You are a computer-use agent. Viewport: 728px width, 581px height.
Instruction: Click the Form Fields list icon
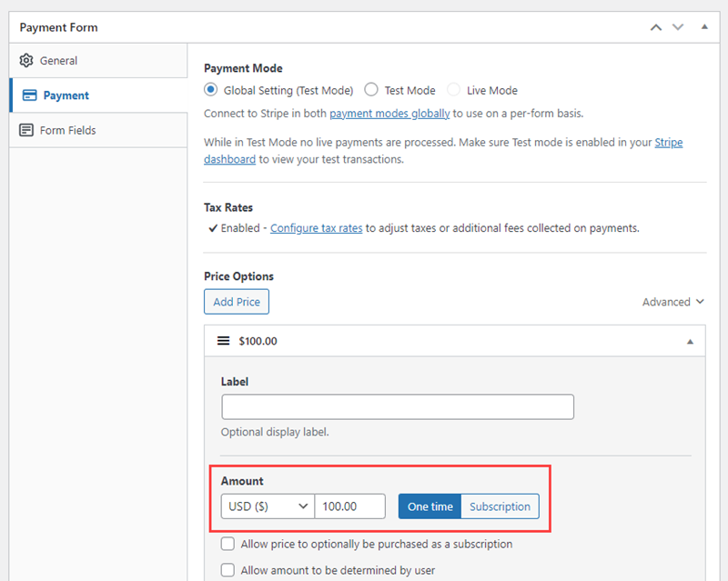[26, 130]
